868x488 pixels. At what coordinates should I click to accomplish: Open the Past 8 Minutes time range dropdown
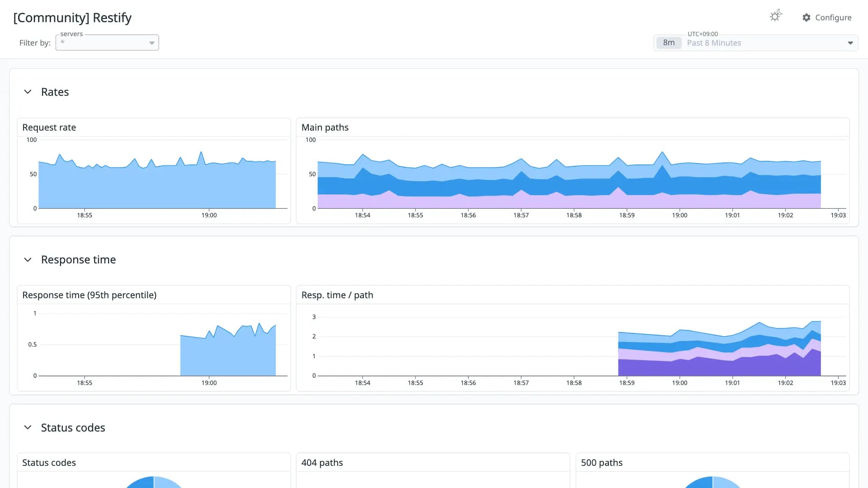(x=756, y=43)
